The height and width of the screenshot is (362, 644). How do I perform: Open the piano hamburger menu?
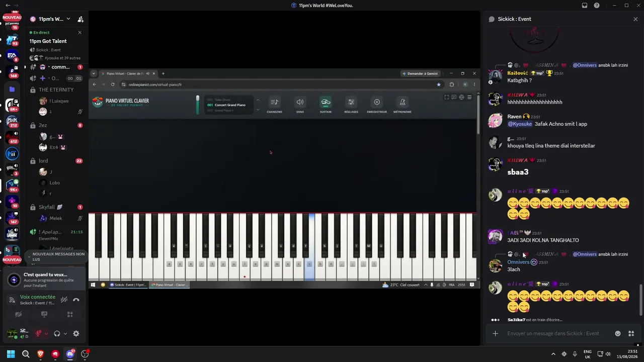pyautogui.click(x=469, y=97)
